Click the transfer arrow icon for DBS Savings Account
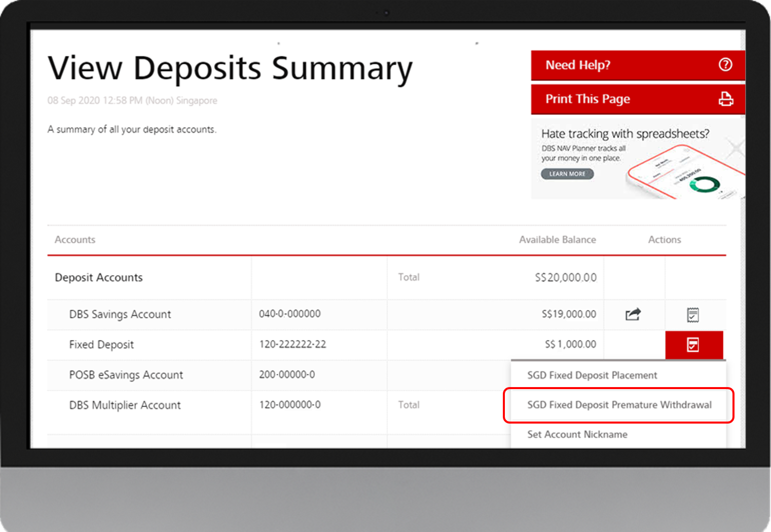Image resolution: width=771 pixels, height=532 pixels. [633, 315]
